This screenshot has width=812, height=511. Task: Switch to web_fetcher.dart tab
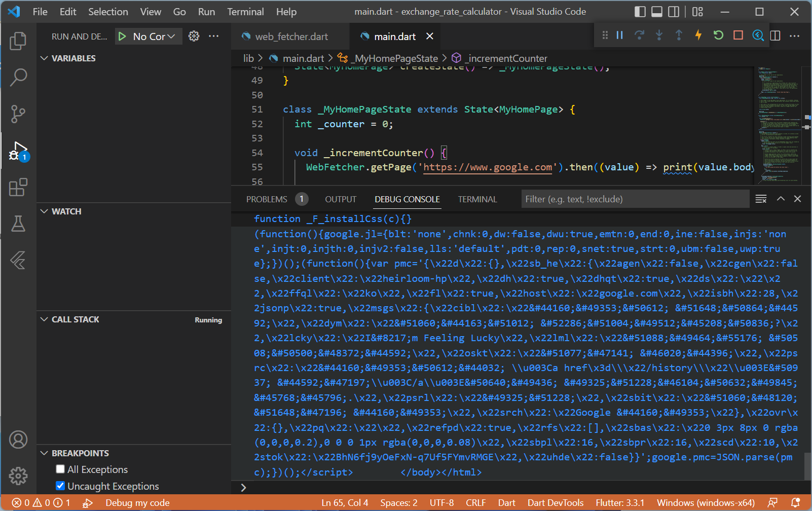point(290,36)
